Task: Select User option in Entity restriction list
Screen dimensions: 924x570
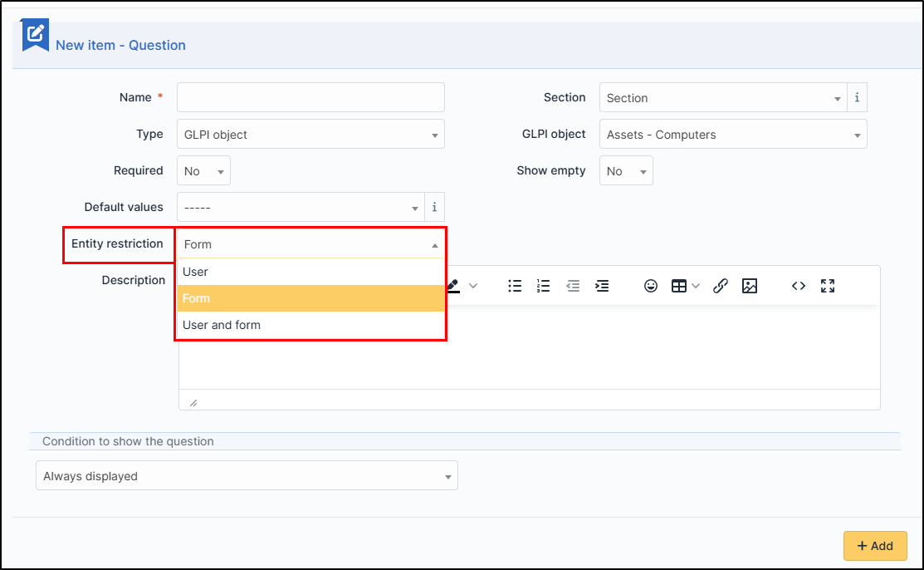Action: coord(310,272)
